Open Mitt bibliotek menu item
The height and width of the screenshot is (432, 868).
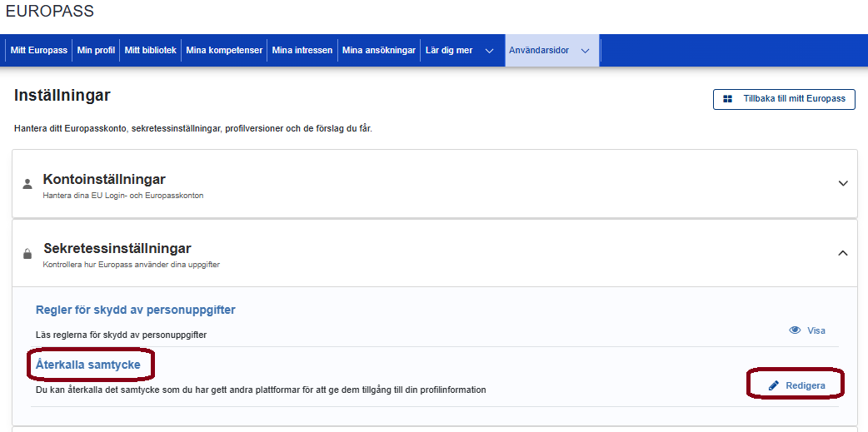[150, 51]
